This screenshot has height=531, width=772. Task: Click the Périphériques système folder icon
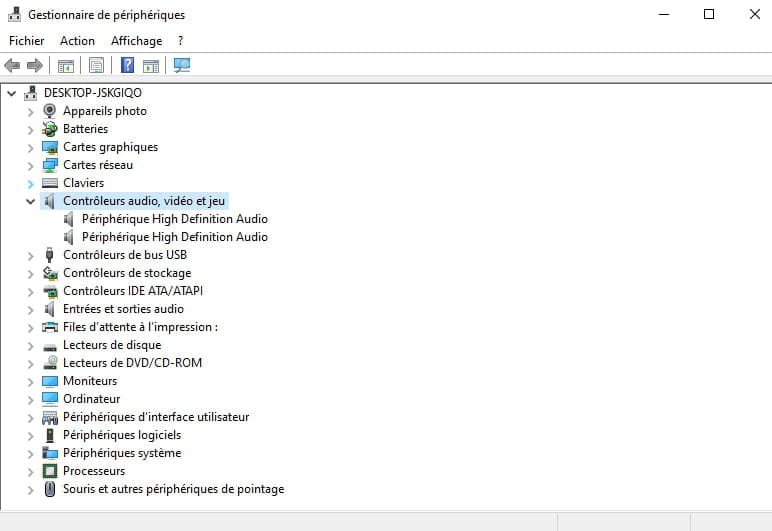50,453
